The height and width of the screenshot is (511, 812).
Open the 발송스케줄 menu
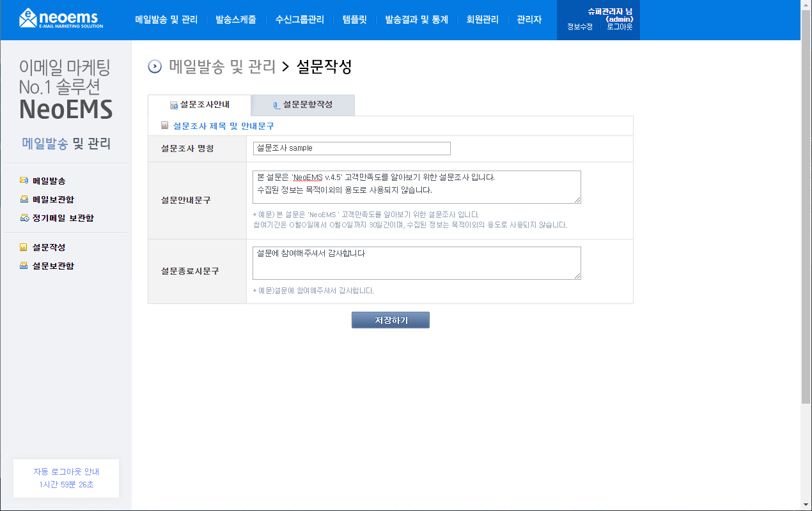click(236, 20)
